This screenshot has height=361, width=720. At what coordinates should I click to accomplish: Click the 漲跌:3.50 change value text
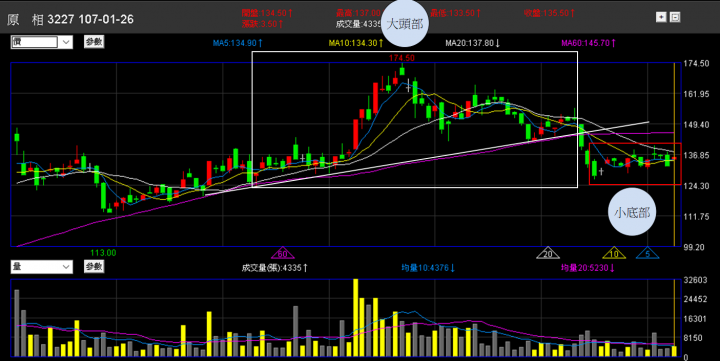click(262, 23)
